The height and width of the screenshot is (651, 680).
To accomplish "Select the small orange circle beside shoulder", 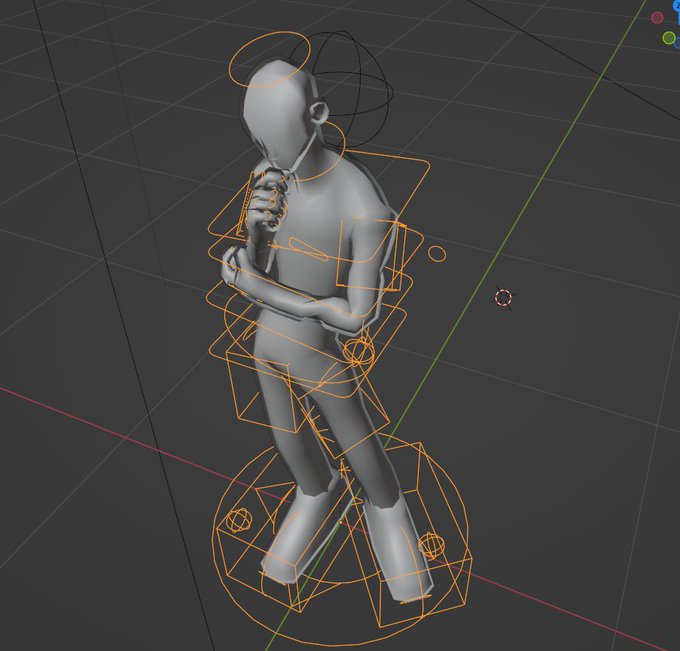I will click(x=436, y=253).
